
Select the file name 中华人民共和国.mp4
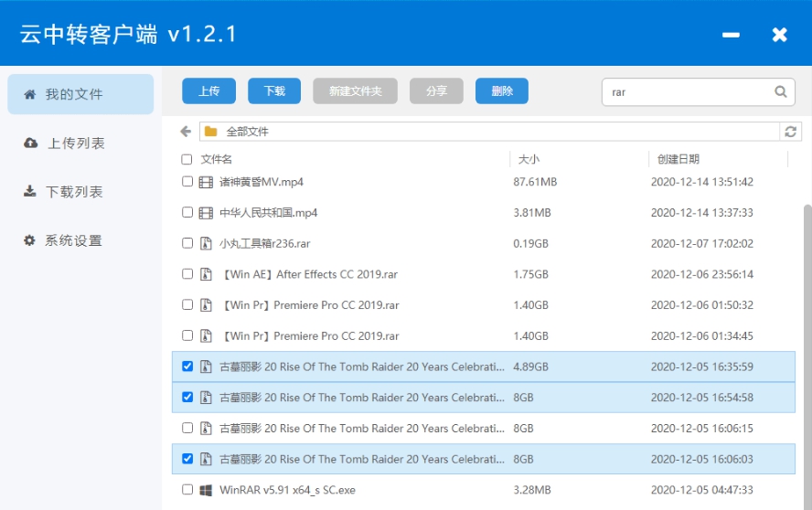[x=268, y=213]
